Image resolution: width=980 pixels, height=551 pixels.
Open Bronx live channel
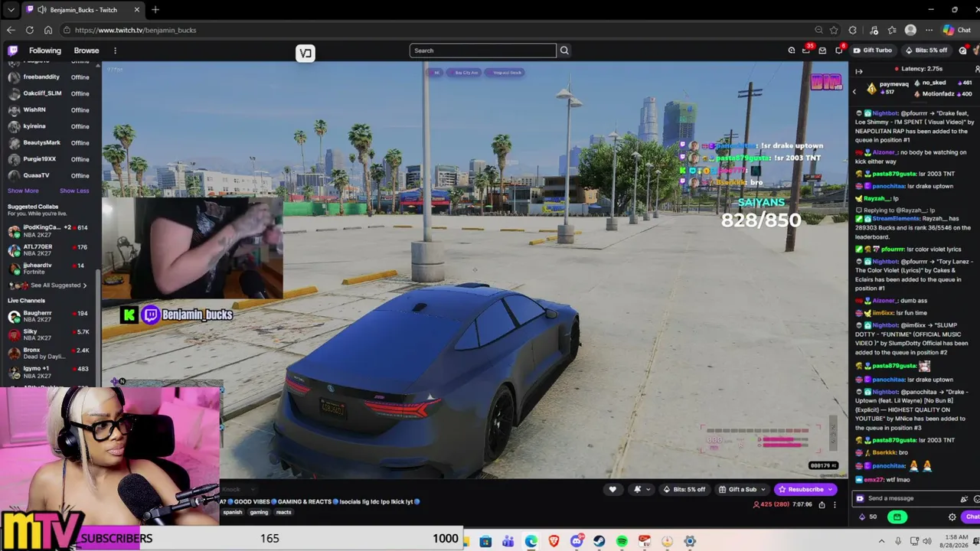tap(49, 353)
